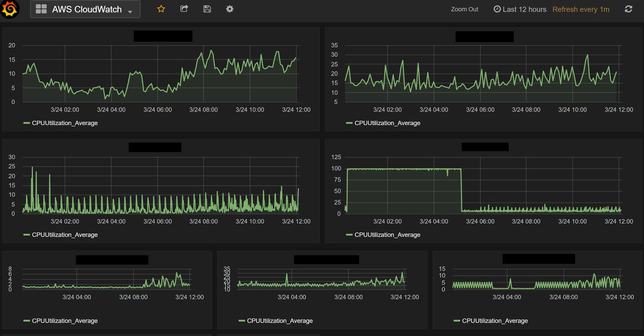Star this dashboard as favorite
Image resolution: width=644 pixels, height=336 pixels.
(x=161, y=9)
